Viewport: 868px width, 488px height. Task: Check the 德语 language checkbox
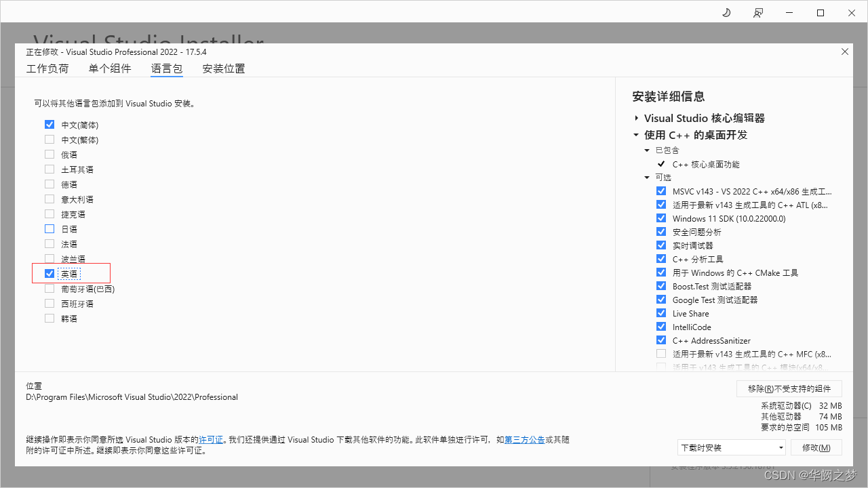[50, 184]
